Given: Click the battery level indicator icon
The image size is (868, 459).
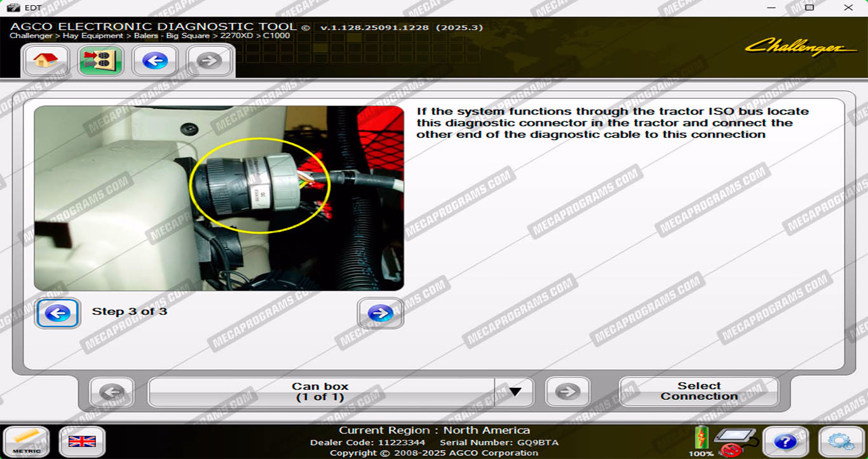Looking at the screenshot, I should [x=701, y=438].
